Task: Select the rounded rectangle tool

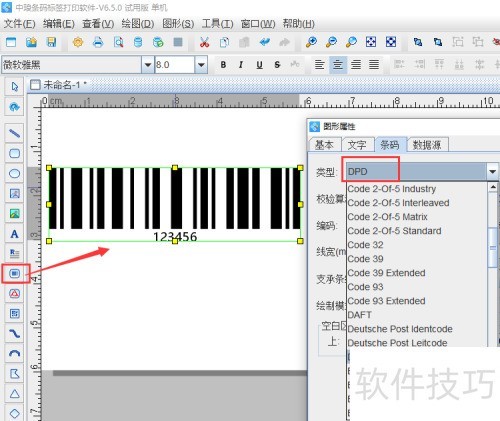Action: tap(14, 154)
